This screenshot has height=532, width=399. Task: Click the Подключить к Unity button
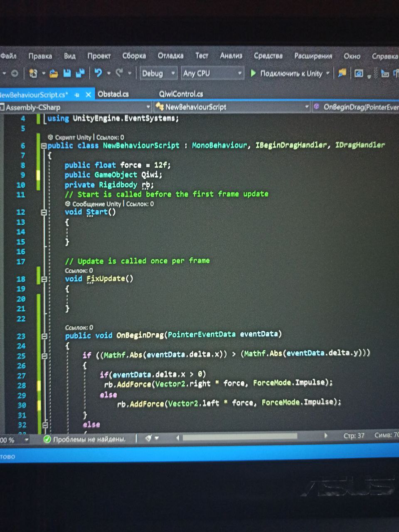[291, 74]
